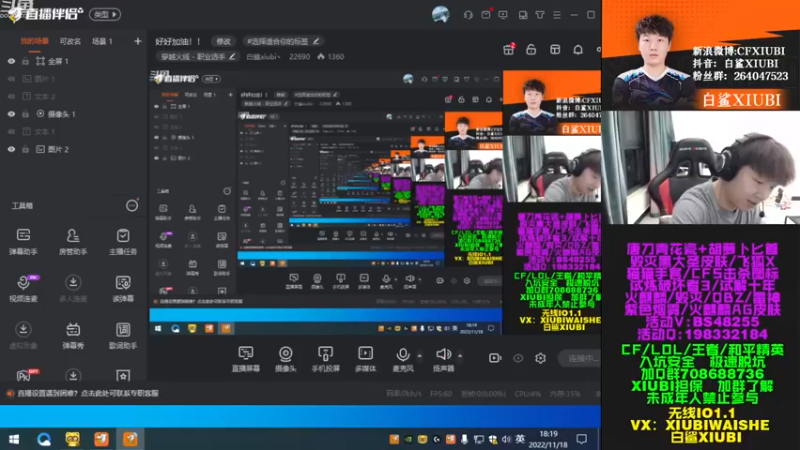The image size is (800, 450).
Task: Open the hamburger menu in the main title bar
Action: (x=557, y=15)
